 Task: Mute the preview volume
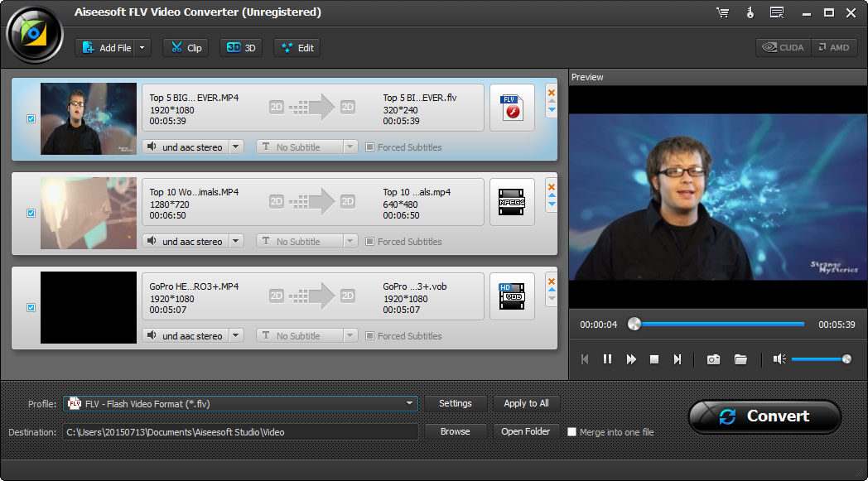pyautogui.click(x=779, y=359)
